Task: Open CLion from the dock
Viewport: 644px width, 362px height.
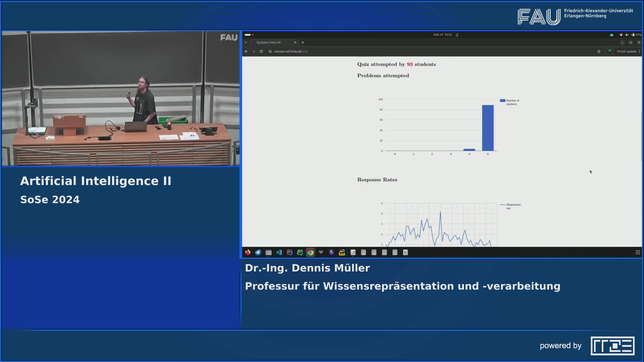Action: (x=300, y=252)
